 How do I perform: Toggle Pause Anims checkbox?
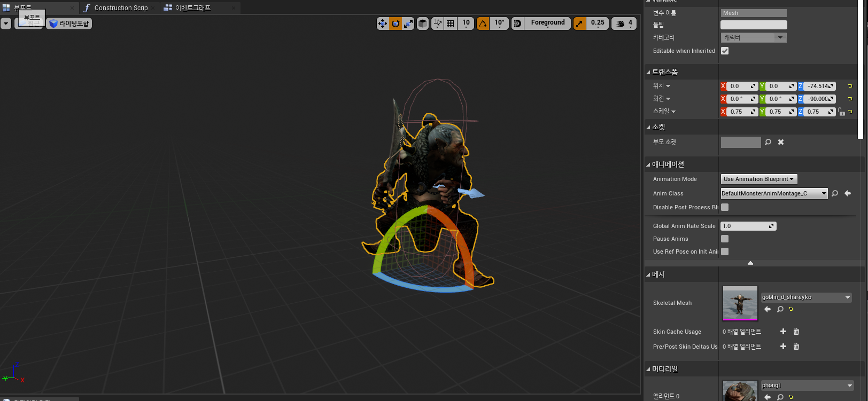click(x=725, y=239)
